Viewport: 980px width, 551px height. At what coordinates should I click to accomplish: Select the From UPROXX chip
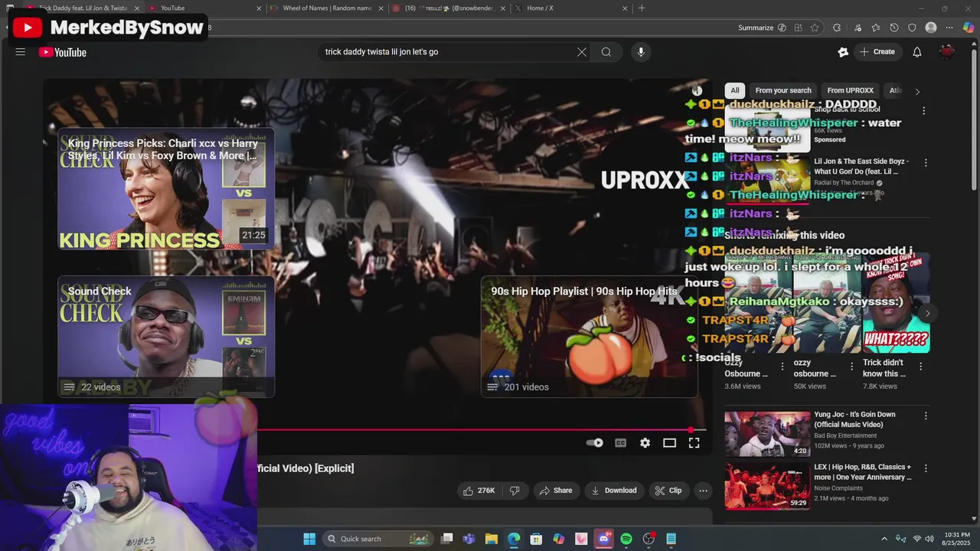[x=850, y=90]
